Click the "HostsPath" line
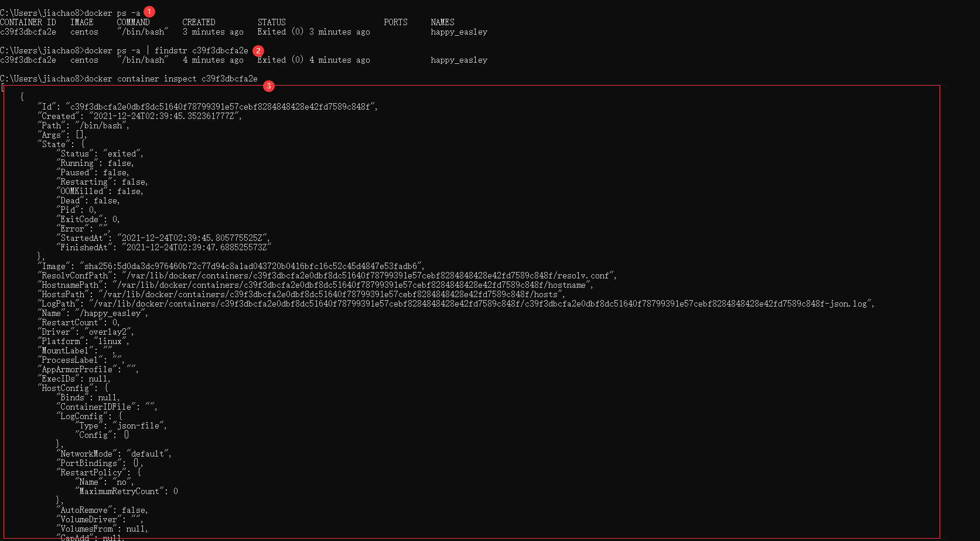Image resolution: width=980 pixels, height=541 pixels. [302, 294]
